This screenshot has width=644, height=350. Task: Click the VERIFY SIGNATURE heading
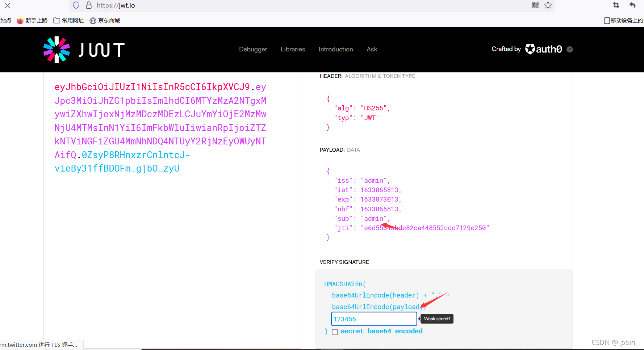click(x=344, y=262)
